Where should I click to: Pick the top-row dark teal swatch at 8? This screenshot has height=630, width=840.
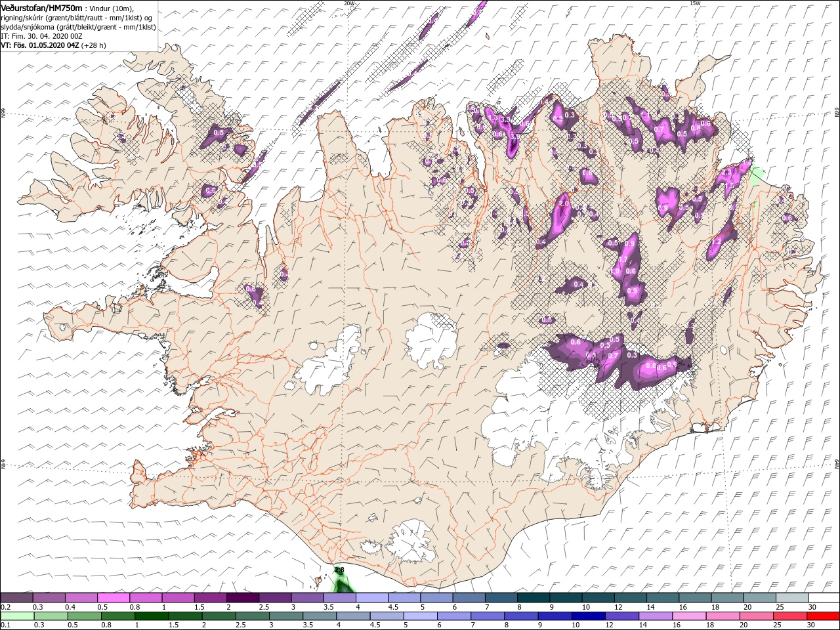(534, 598)
